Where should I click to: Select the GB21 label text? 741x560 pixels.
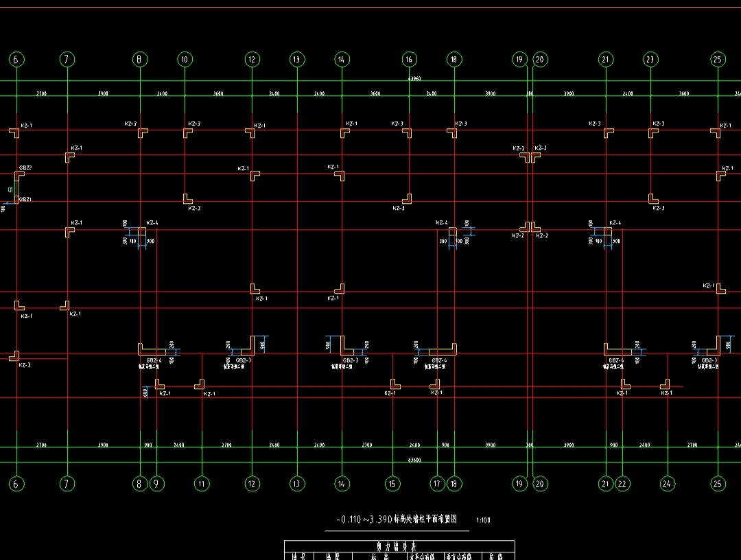(25, 200)
